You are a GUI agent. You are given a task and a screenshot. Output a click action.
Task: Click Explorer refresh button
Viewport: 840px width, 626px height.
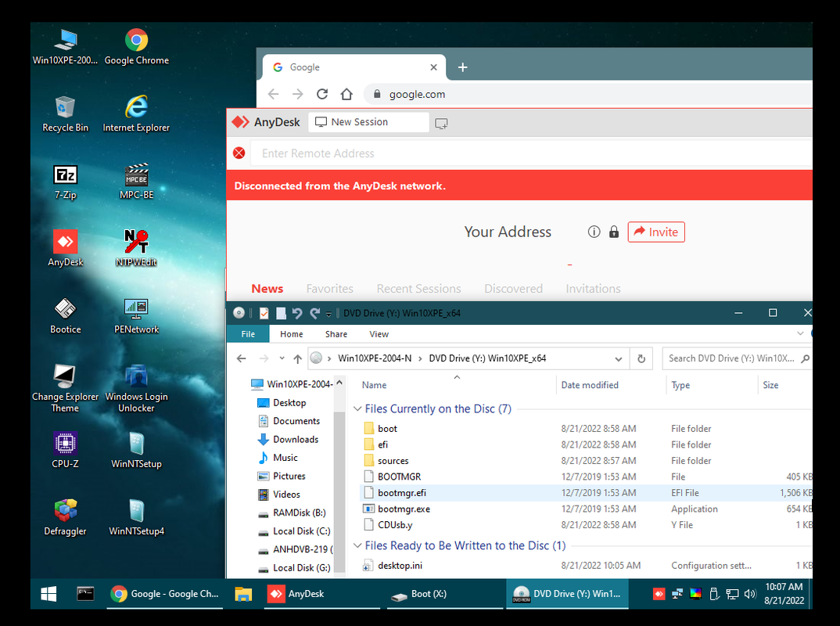point(641,359)
